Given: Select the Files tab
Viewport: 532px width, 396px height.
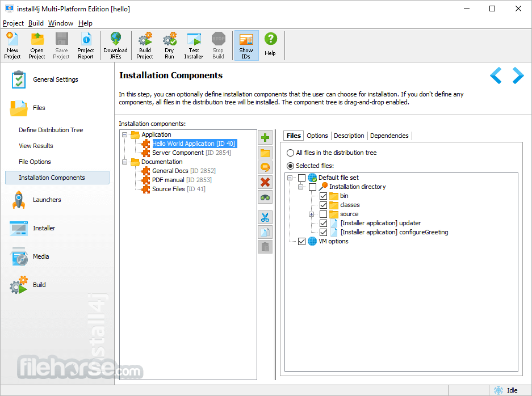Looking at the screenshot, I should pyautogui.click(x=294, y=136).
